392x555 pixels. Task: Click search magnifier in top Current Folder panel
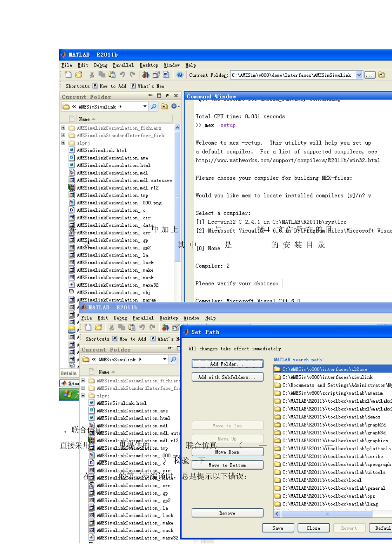click(x=153, y=107)
